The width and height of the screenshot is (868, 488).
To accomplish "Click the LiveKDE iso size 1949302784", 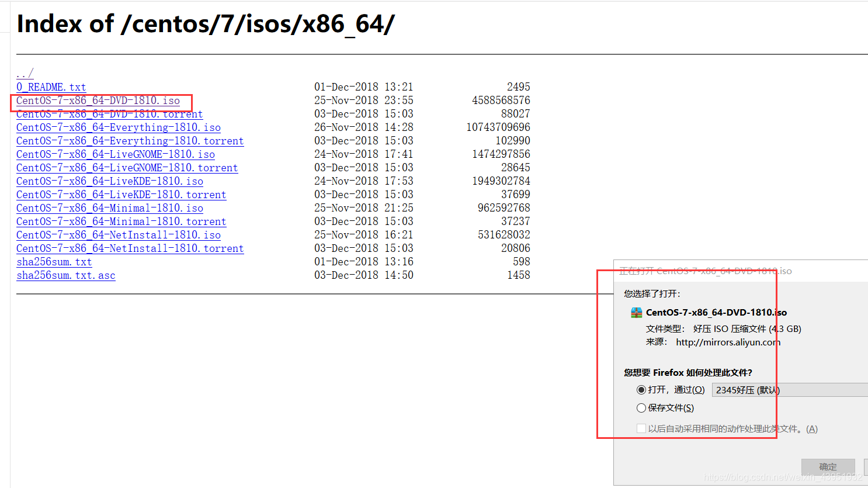I will pyautogui.click(x=501, y=181).
